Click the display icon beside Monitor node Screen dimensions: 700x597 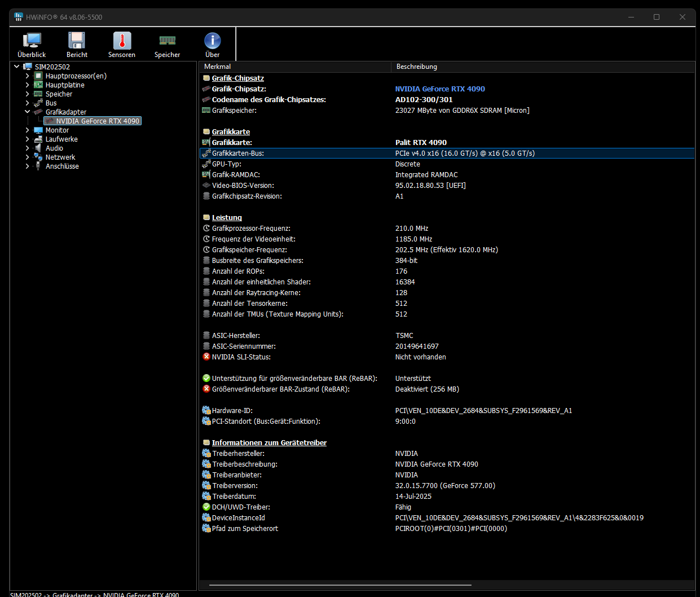click(x=38, y=130)
